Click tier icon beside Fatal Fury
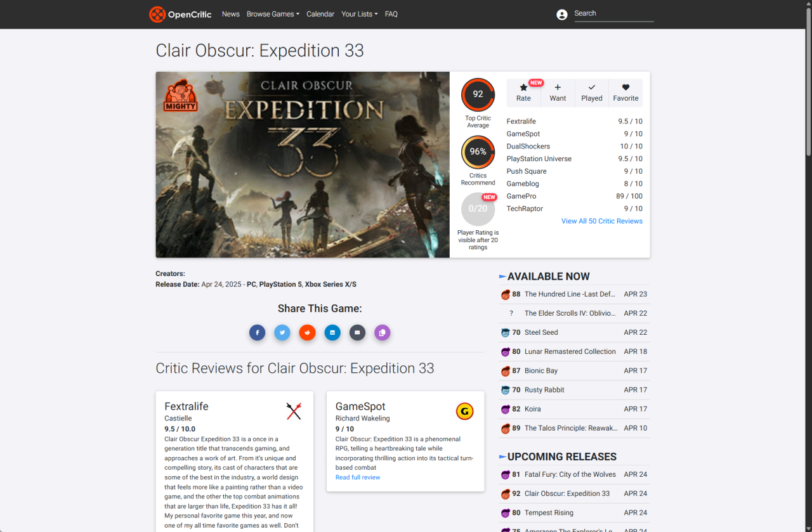This screenshot has height=532, width=812. pos(506,474)
